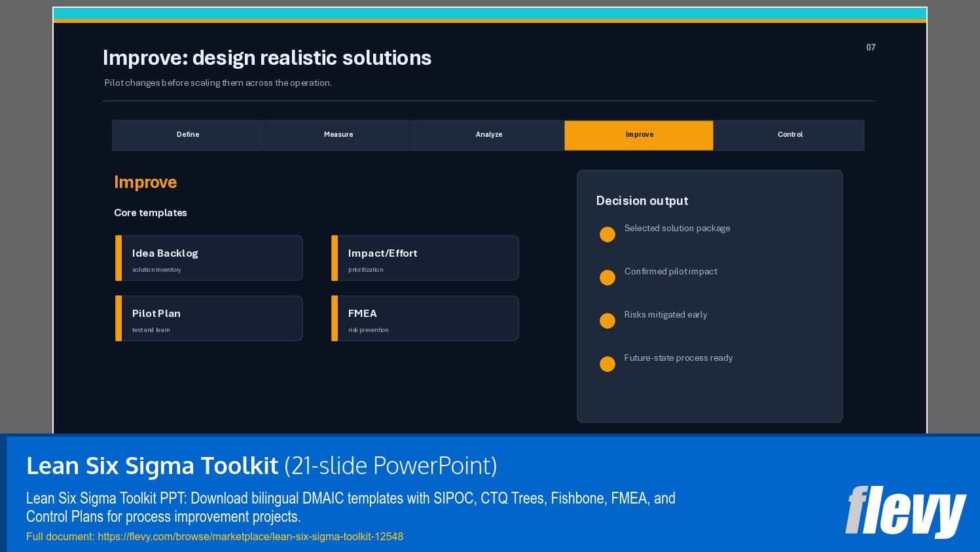
Task: Click the 'Selected solution package' text
Action: (x=677, y=229)
